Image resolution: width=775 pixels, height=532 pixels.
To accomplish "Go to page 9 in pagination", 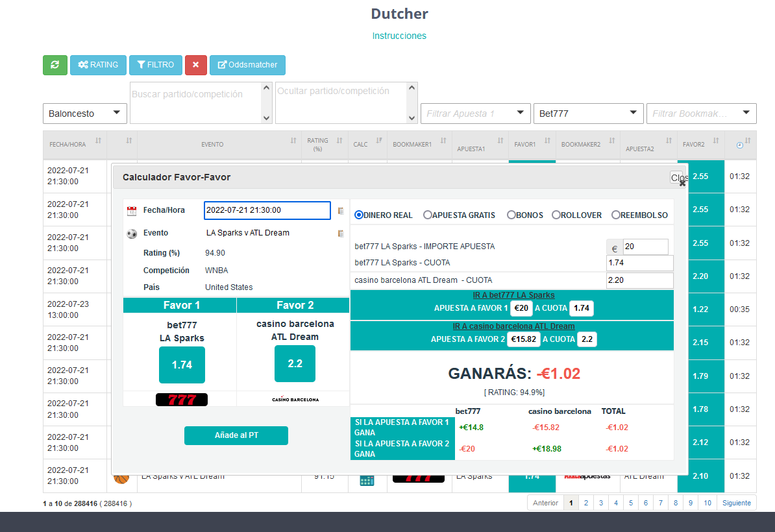I will (691, 503).
